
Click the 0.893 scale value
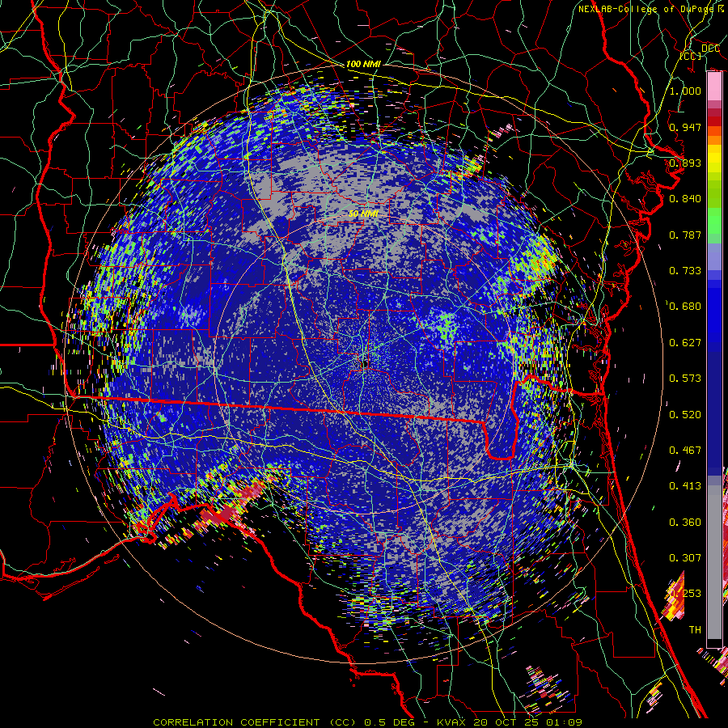[x=685, y=163]
